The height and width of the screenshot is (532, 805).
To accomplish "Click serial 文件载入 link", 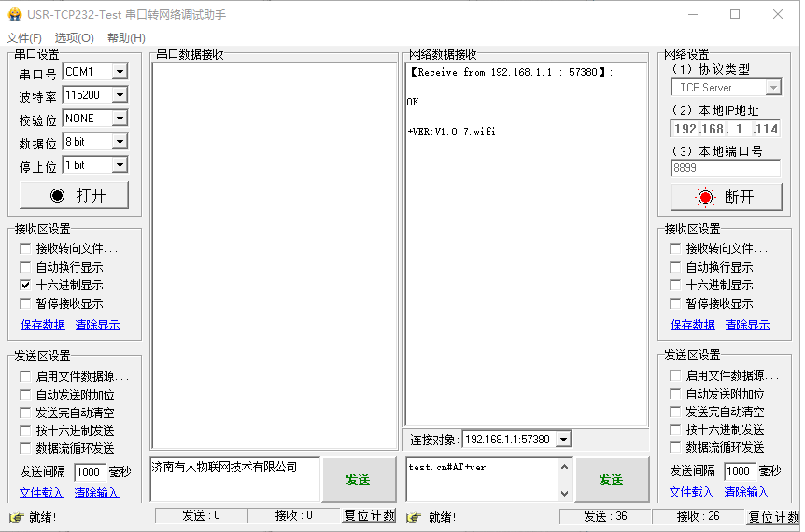I will (x=42, y=493).
